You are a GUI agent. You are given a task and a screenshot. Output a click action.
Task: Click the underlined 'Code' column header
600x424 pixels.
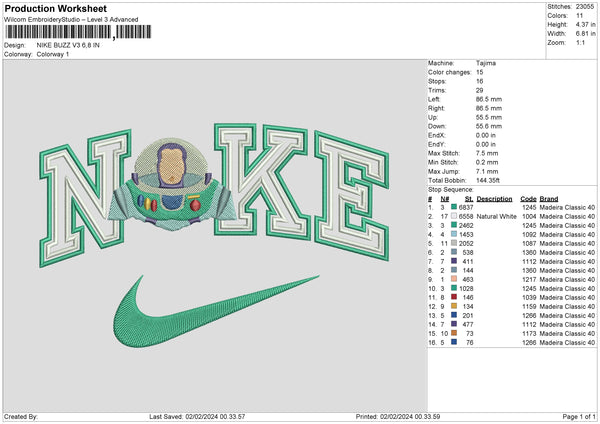[x=528, y=199]
